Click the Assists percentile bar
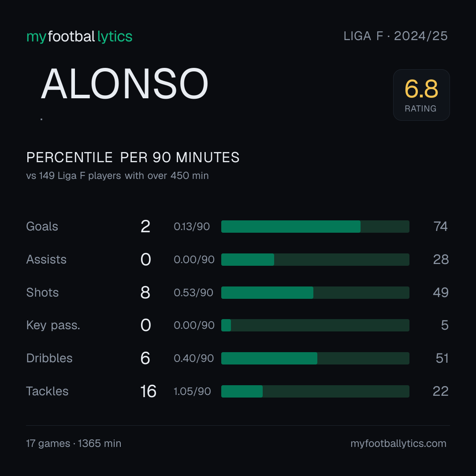The height and width of the screenshot is (476, 476). click(315, 260)
